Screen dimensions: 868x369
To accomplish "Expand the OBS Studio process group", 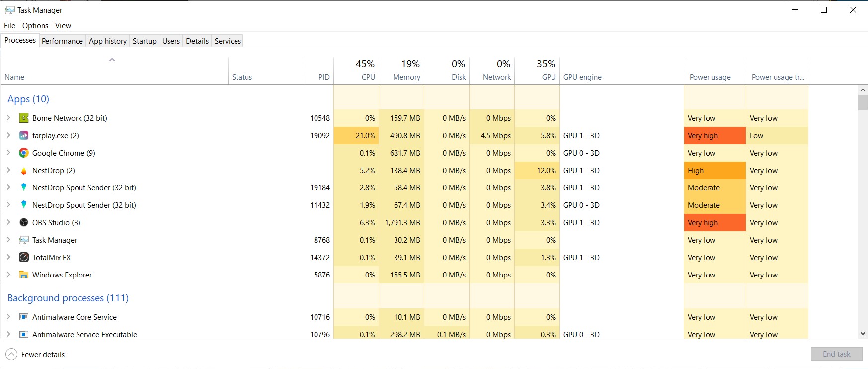I will click(8, 222).
